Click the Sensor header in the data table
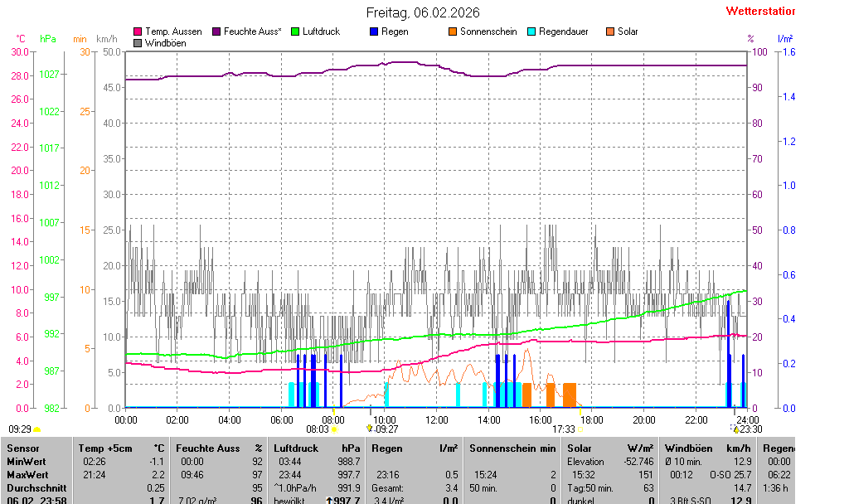The image size is (849, 504). 22,448
